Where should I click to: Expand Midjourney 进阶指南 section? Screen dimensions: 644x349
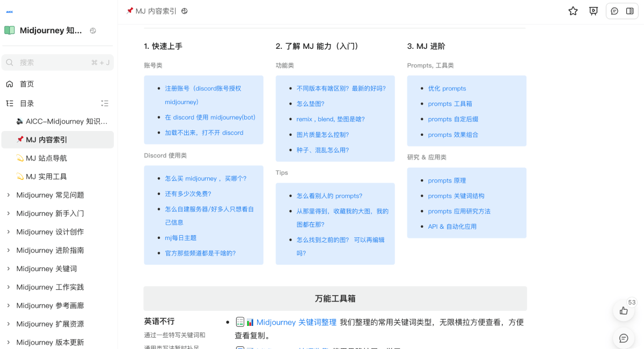8,250
